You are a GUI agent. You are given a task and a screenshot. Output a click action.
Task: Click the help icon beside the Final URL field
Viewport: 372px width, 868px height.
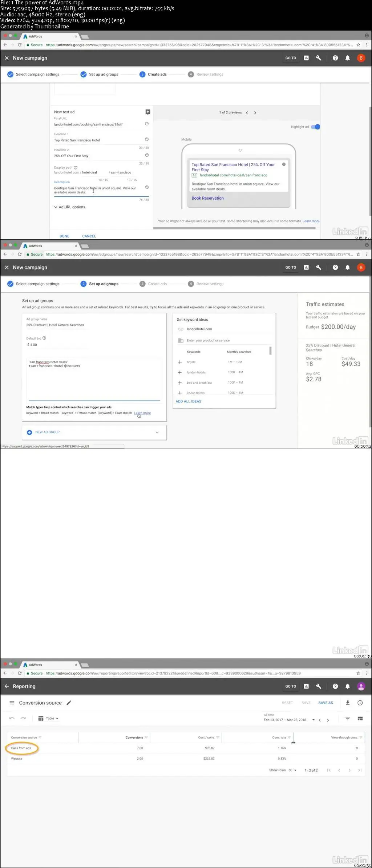point(147,124)
